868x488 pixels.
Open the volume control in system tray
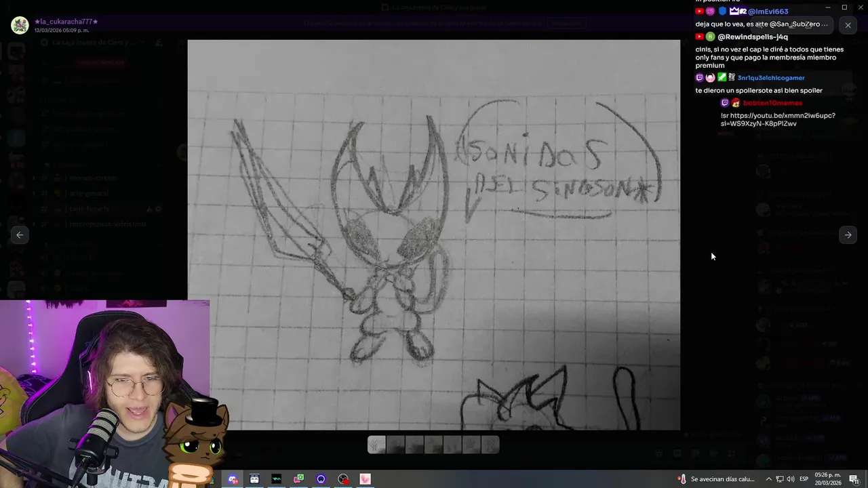coord(791,479)
